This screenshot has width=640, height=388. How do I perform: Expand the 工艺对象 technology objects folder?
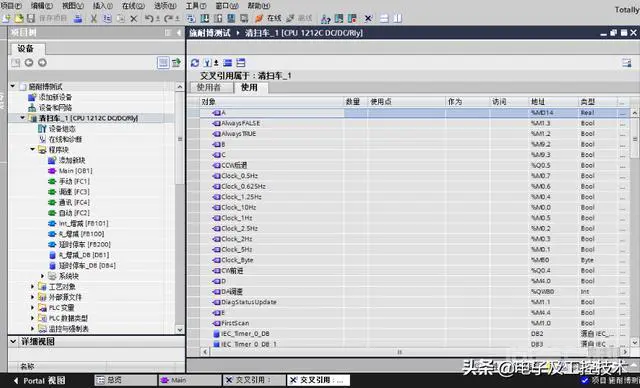pos(33,286)
